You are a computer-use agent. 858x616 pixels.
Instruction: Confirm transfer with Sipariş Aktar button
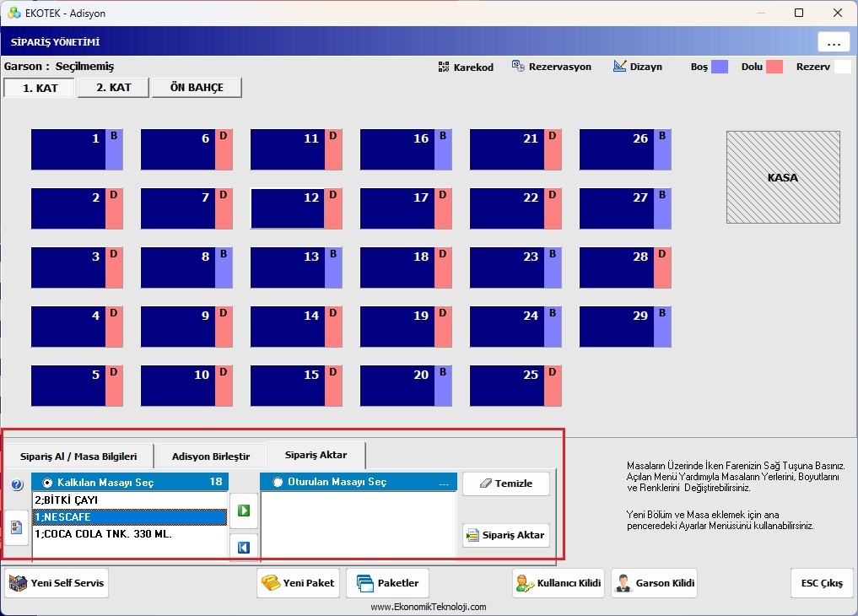(506, 535)
